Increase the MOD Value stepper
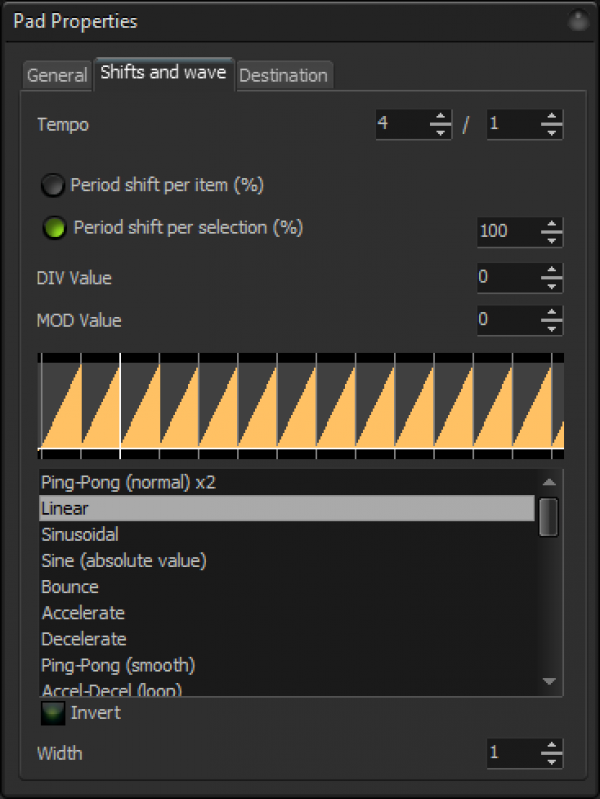Viewport: 600px width, 799px height. [552, 312]
